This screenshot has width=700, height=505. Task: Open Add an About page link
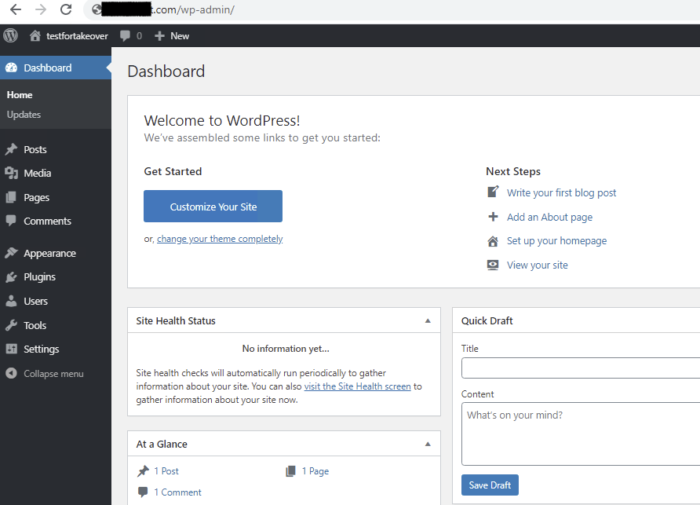coord(550,217)
